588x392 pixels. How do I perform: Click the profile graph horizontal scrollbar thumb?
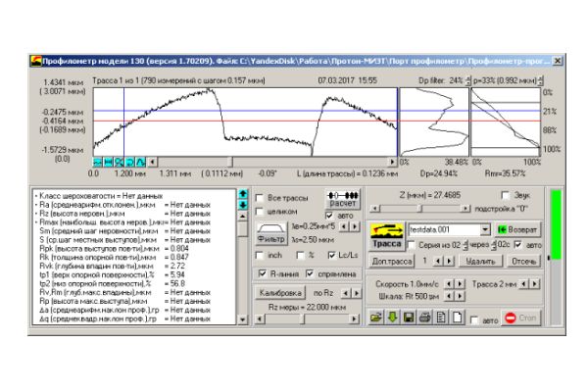pos(231,162)
